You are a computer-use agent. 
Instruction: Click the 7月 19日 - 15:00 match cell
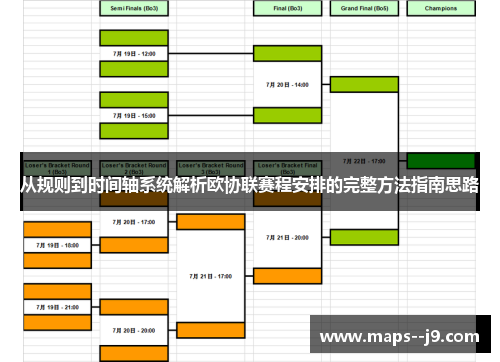point(134,116)
